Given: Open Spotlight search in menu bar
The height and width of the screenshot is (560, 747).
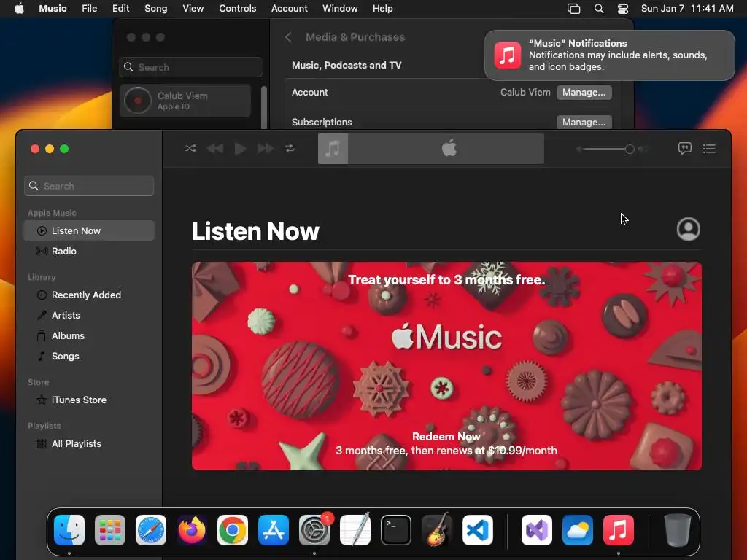Looking at the screenshot, I should coord(599,9).
